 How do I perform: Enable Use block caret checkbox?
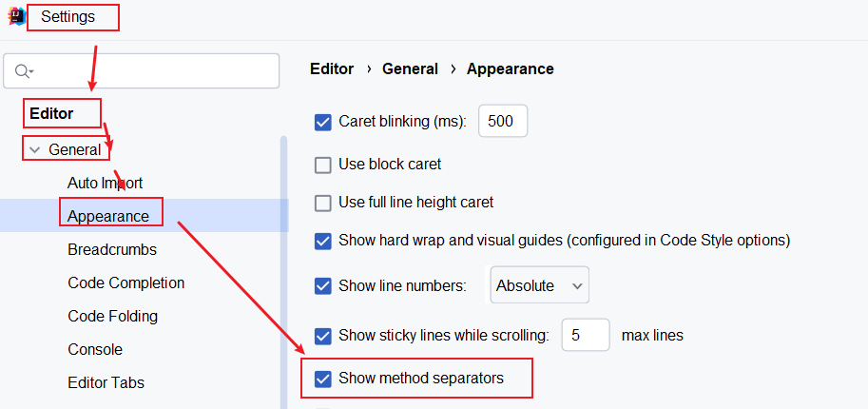(x=322, y=165)
